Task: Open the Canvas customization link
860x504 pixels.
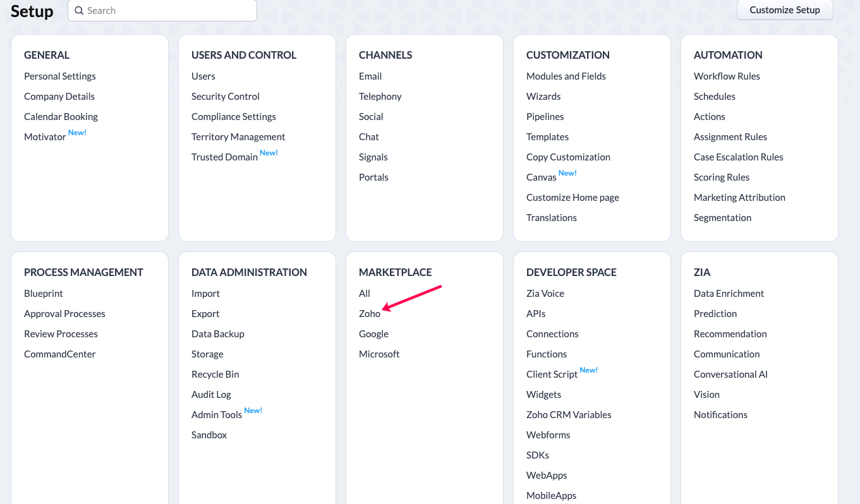Action: [x=542, y=177]
